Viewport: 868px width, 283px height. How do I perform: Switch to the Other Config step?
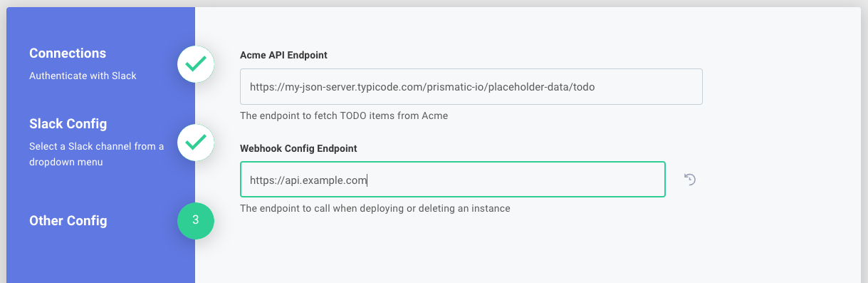68,221
